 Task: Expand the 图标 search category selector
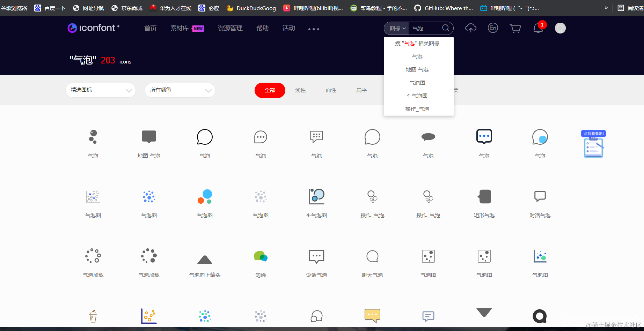pos(396,28)
